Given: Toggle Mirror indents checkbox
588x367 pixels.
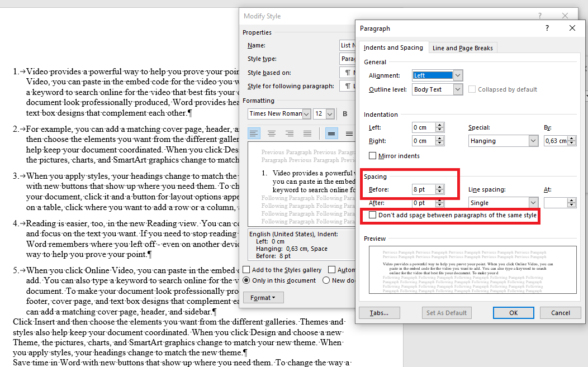Looking at the screenshot, I should (x=372, y=156).
